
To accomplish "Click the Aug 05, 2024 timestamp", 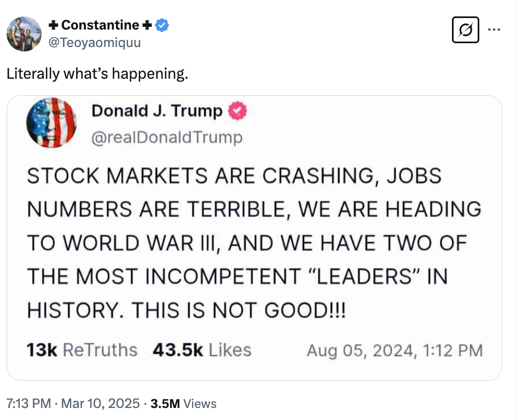I will tap(395, 351).
